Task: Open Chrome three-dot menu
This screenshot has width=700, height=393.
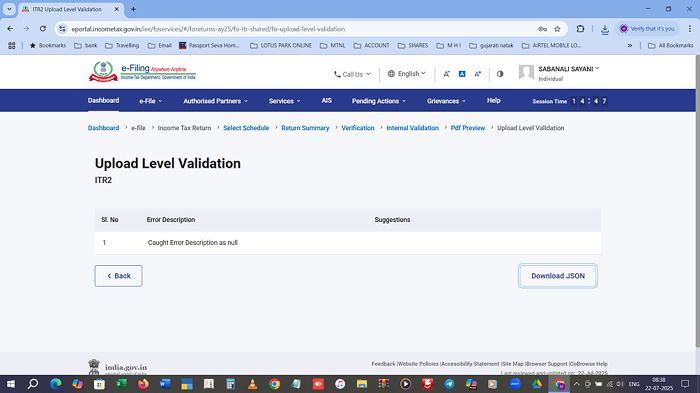Action: point(690,29)
